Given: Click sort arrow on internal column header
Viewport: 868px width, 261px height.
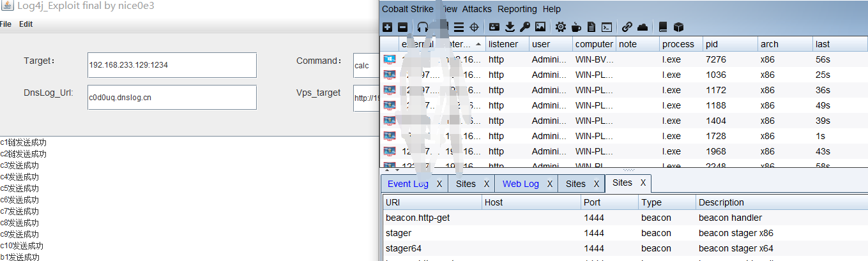Looking at the screenshot, I should click(478, 44).
